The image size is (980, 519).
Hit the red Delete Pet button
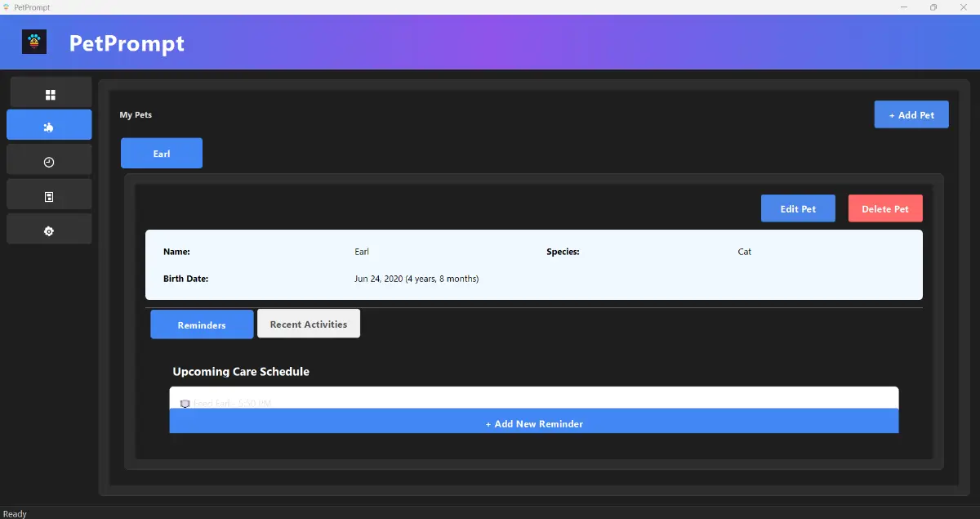(884, 208)
